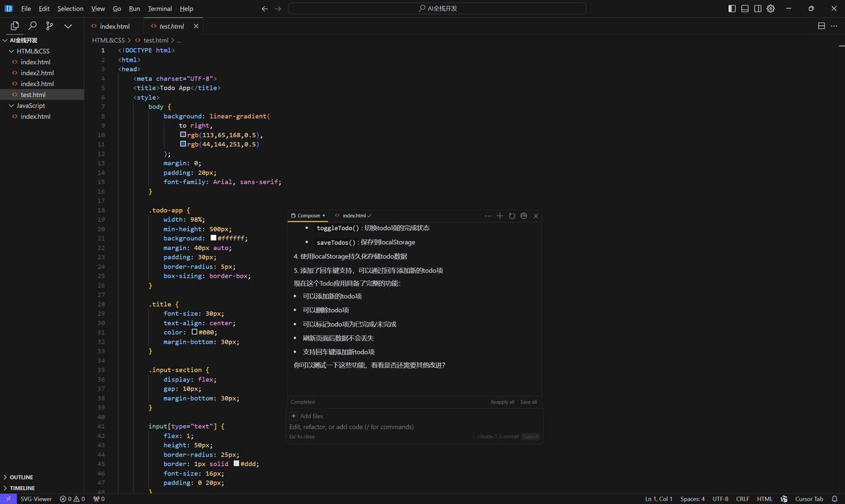Collapse the HTML&CSS folder
The height and width of the screenshot is (504, 845).
[42, 51]
